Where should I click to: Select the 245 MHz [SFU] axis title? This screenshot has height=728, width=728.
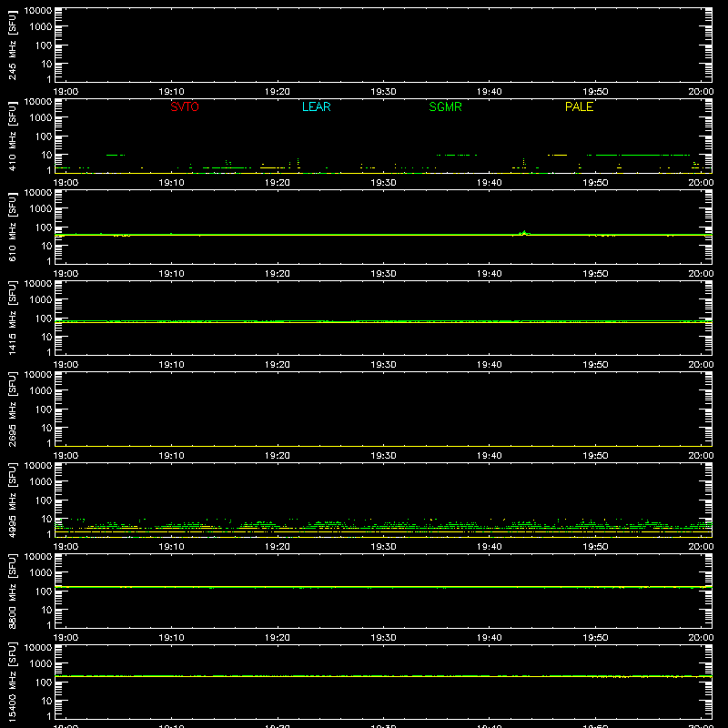coord(13,45)
